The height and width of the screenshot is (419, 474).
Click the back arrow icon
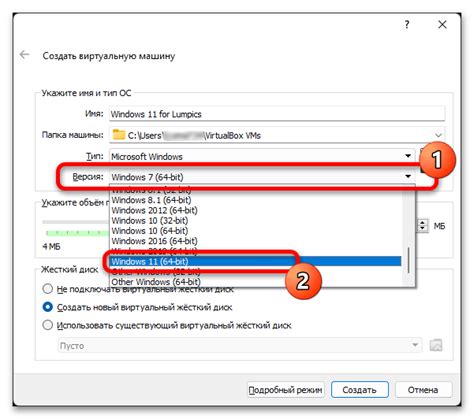24,54
